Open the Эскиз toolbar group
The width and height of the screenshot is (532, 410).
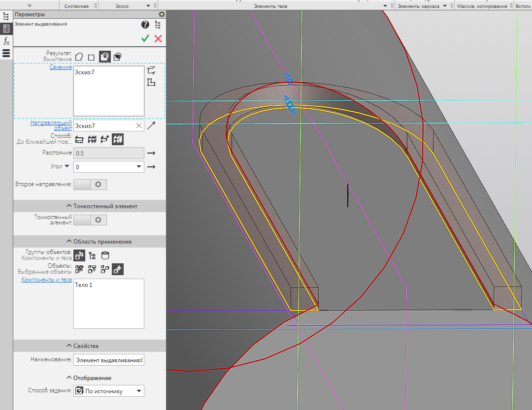149,6
